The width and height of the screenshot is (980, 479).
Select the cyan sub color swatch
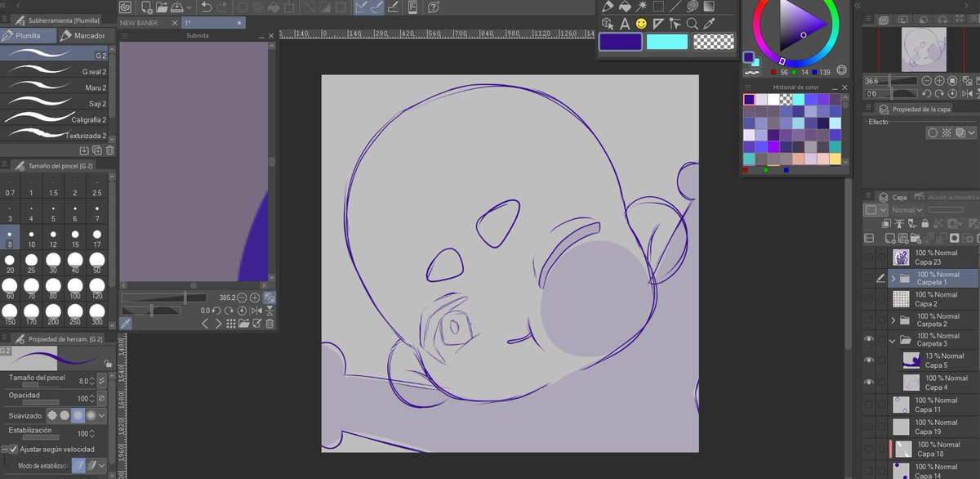point(666,42)
